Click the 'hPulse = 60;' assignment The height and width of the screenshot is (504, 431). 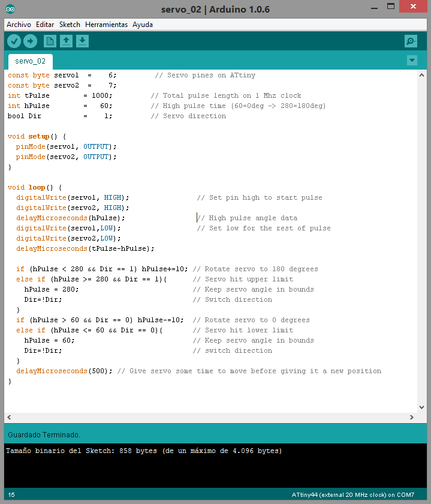pyautogui.click(x=50, y=340)
